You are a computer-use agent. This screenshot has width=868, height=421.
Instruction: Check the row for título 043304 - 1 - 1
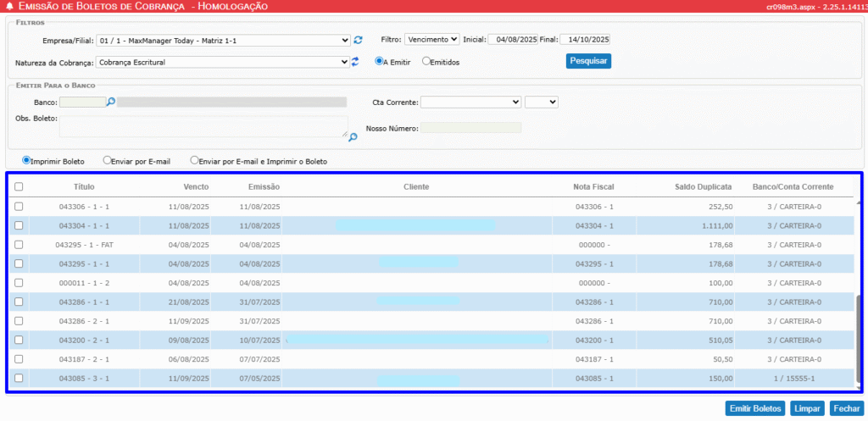tap(19, 225)
